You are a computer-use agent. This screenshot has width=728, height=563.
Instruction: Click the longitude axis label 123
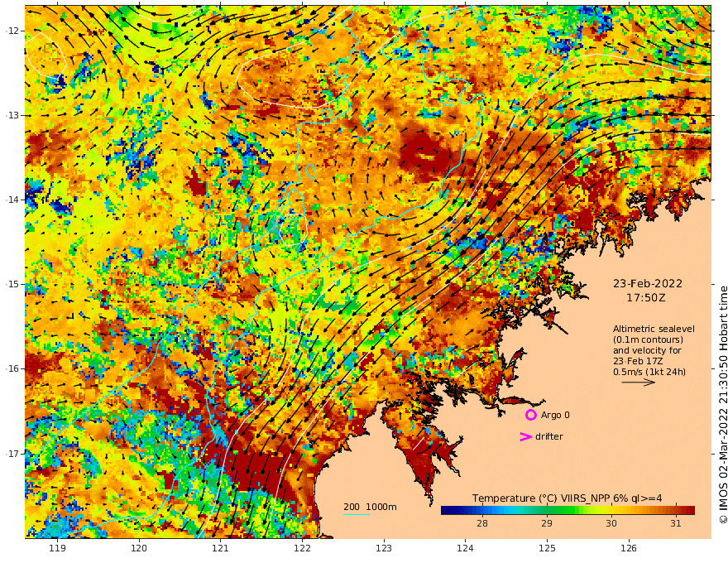pos(384,548)
